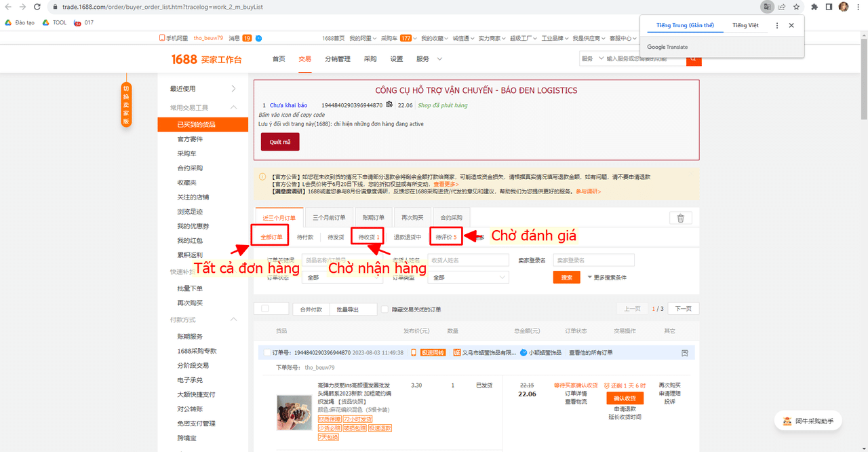Select the 待评价 orders tab

click(x=446, y=237)
